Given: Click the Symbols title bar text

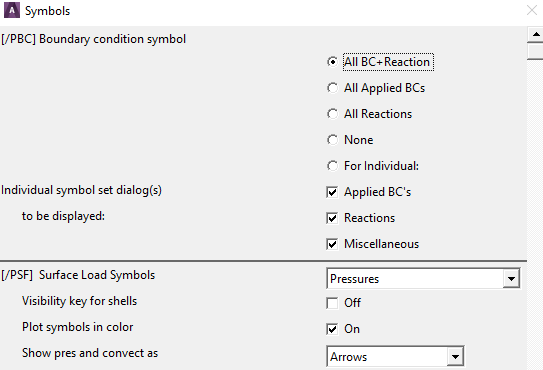Looking at the screenshot, I should click(x=47, y=11).
